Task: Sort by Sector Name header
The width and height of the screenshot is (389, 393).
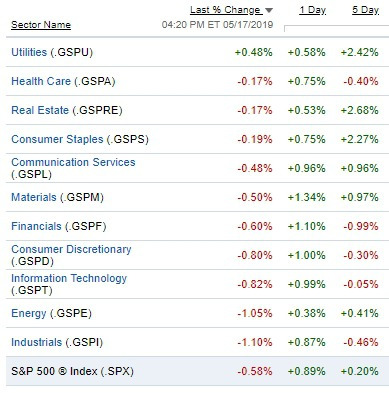Action: 41,25
